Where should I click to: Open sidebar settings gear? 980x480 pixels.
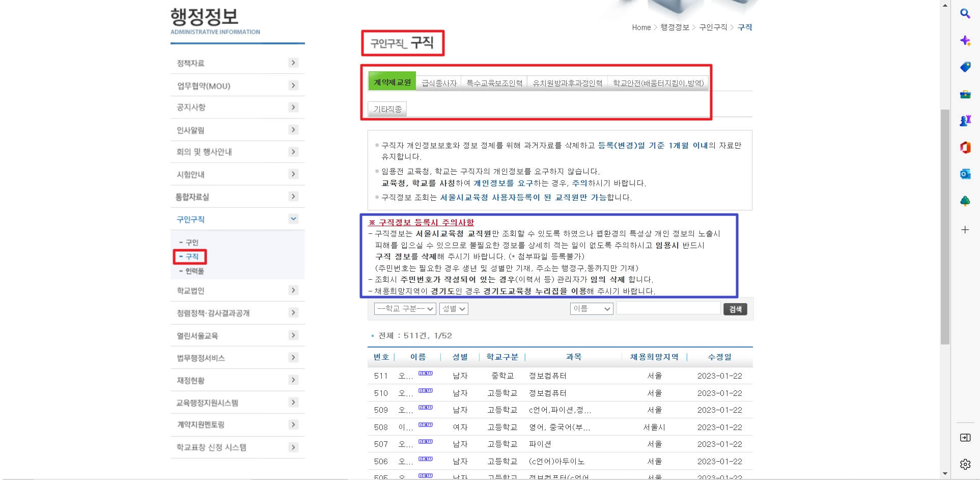965,464
